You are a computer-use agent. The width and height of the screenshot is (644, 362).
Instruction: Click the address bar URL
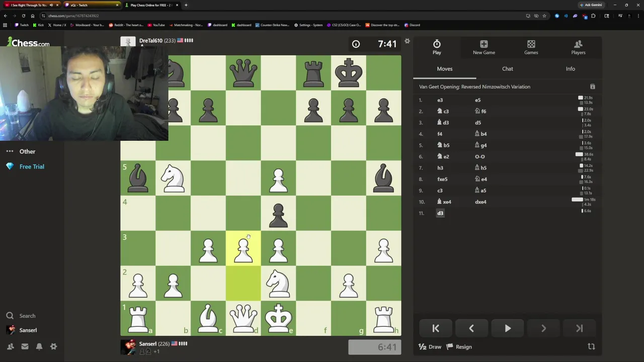pos(73,16)
